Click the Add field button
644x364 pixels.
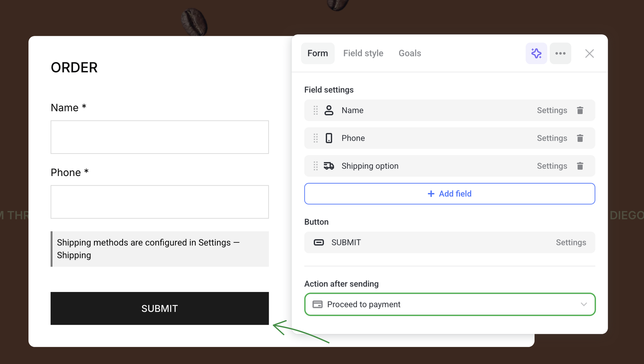pyautogui.click(x=449, y=194)
